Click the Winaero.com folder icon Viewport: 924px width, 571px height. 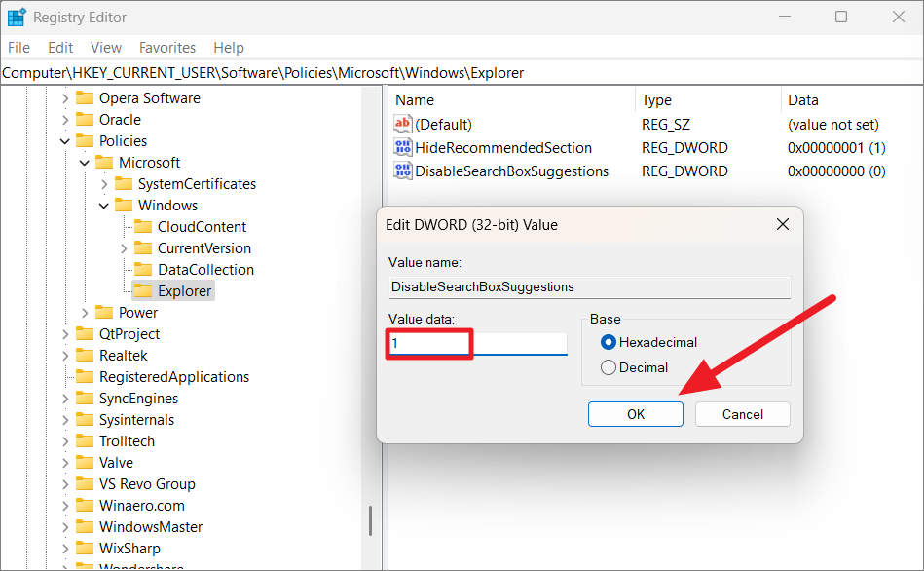(85, 505)
